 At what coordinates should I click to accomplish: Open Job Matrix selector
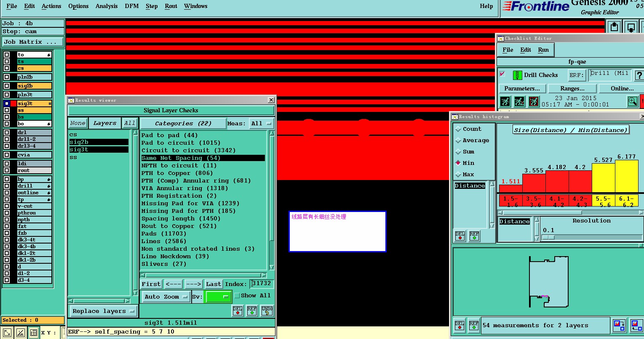33,42
